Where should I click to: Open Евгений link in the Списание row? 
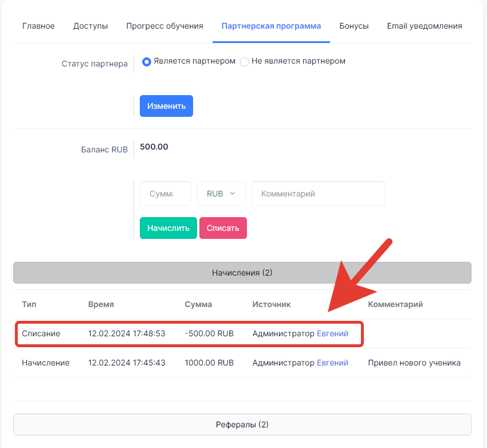point(332,333)
